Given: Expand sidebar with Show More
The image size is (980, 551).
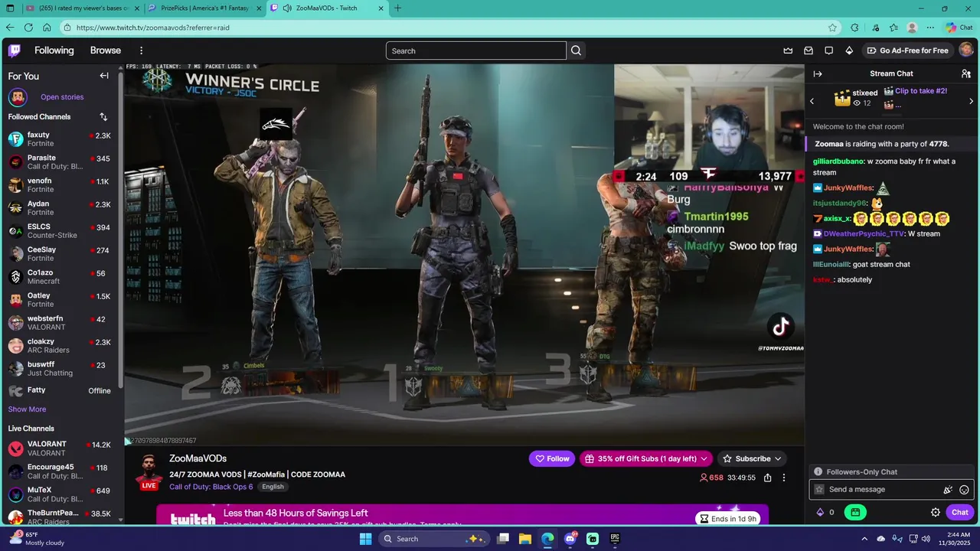Looking at the screenshot, I should coord(27,409).
